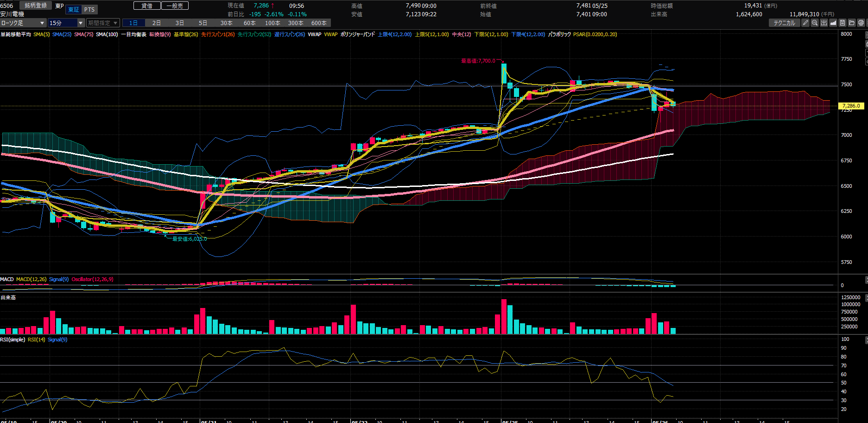This screenshot has width=868, height=423.
Task: Click the magnifier zoom icon
Action: 815,23
